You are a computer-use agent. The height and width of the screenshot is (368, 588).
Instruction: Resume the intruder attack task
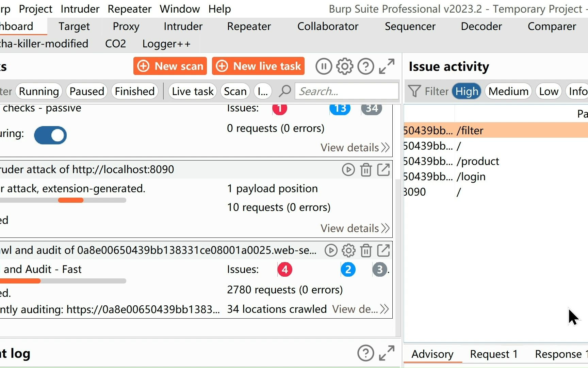tap(348, 170)
